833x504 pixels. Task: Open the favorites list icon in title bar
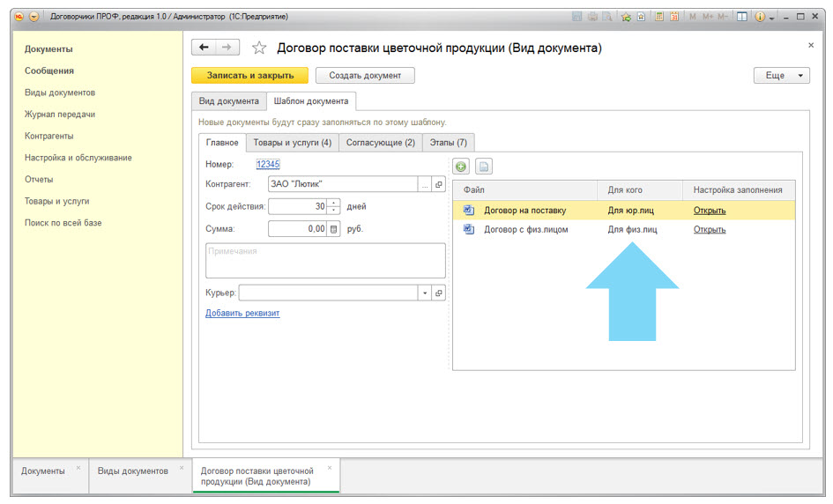(x=641, y=17)
